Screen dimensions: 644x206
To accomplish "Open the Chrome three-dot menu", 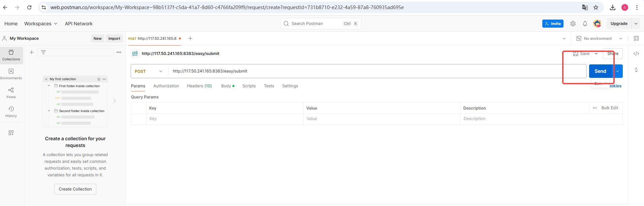I will coord(637,7).
